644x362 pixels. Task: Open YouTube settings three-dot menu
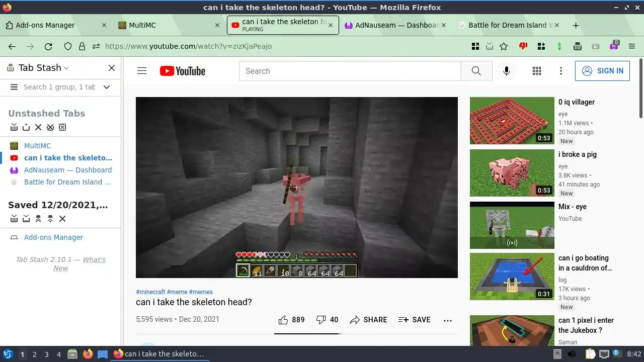pos(561,71)
